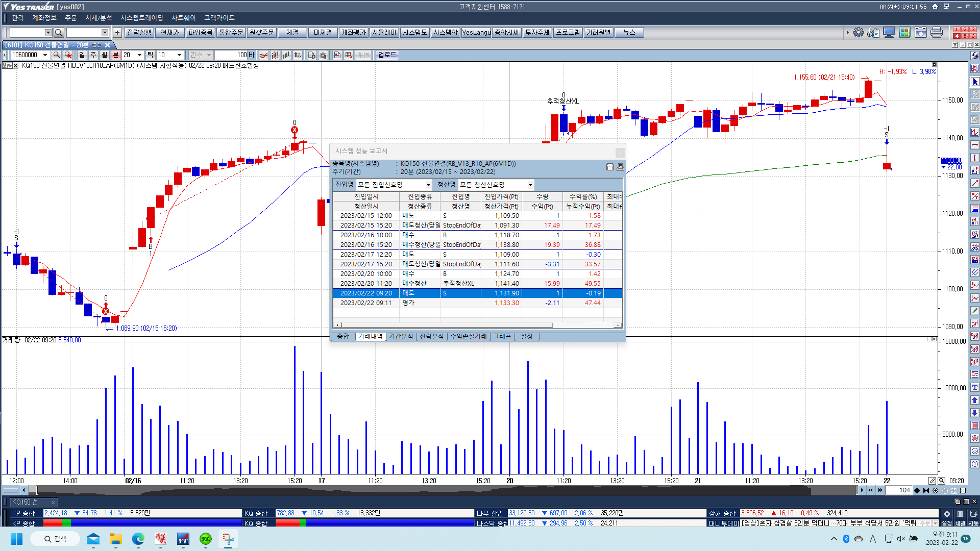Toggle the 일 daily period button
This screenshot has height=551, width=980.
[x=82, y=55]
